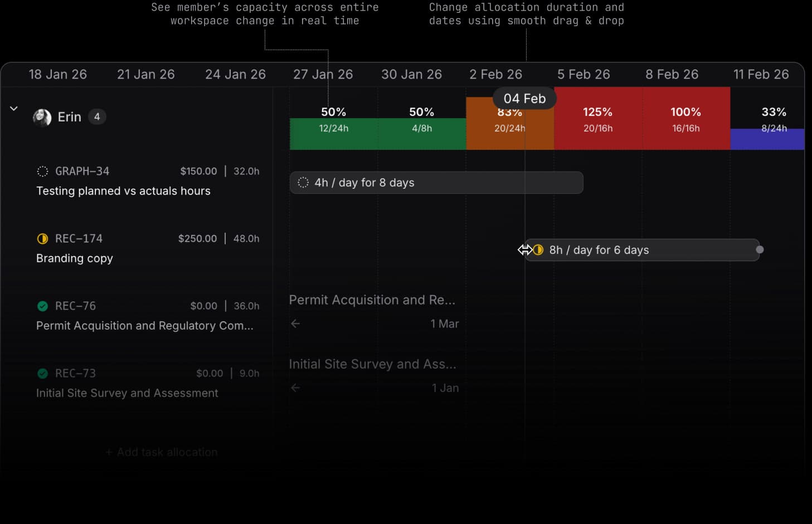The image size is (812, 524).
Task: Click the 04 Feb date marker
Action: 524,99
